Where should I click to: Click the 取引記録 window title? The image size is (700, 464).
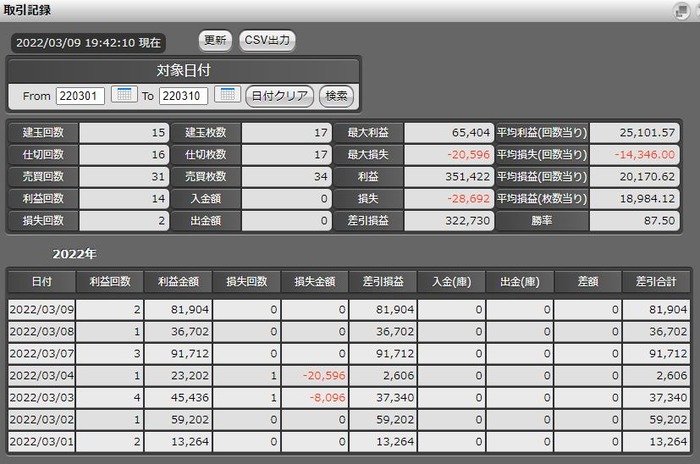coord(27,10)
